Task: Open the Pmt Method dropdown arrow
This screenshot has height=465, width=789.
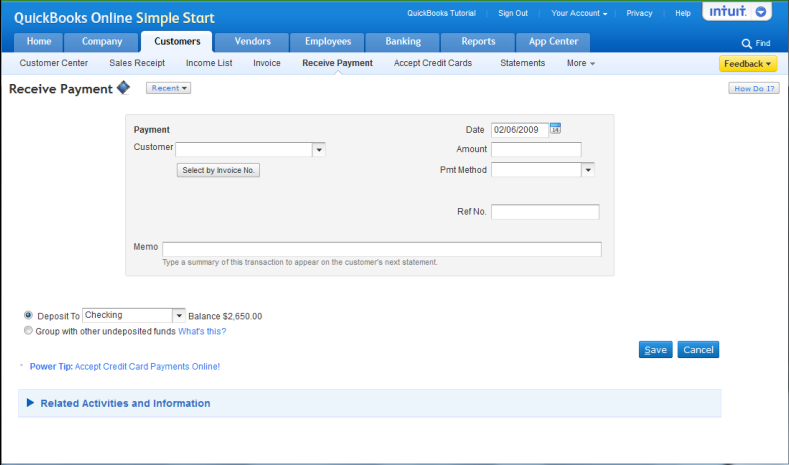Action: pos(588,170)
